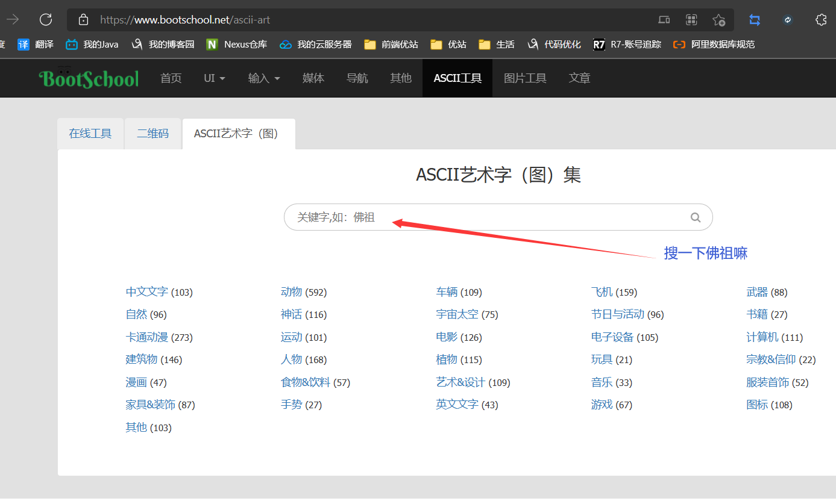Image resolution: width=836 pixels, height=504 pixels.
Task: Switch to the 在线工具 tab
Action: tap(90, 134)
